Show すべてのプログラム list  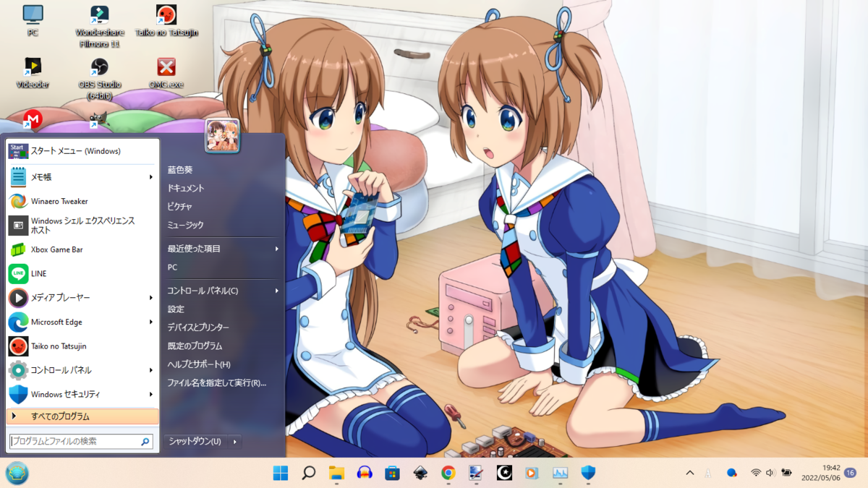pyautogui.click(x=82, y=416)
